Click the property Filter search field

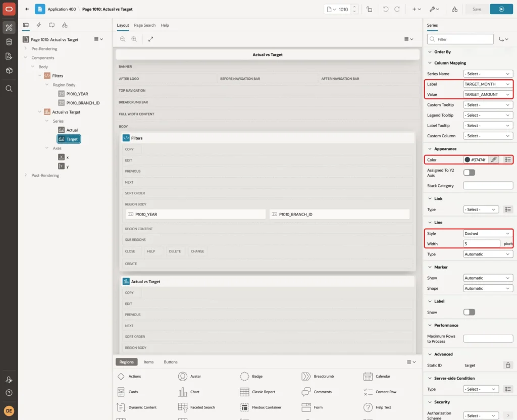[x=460, y=39]
